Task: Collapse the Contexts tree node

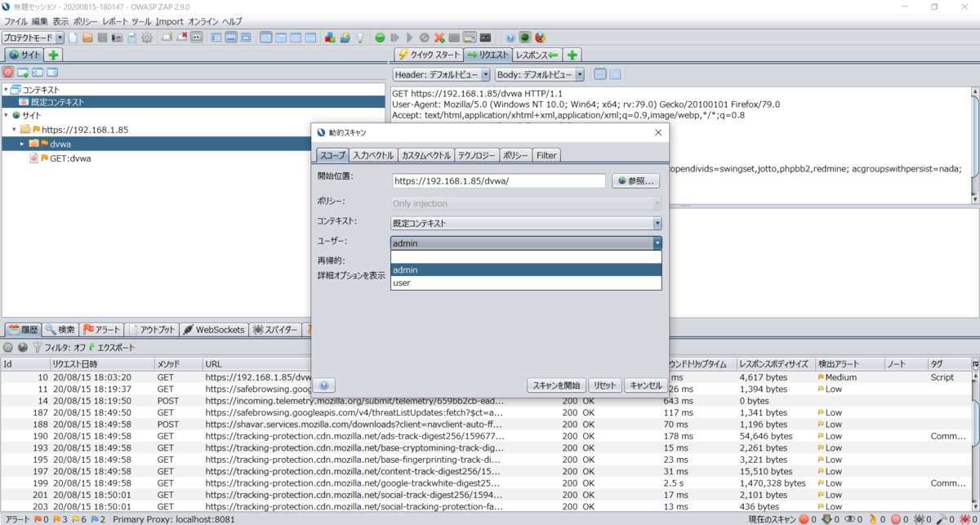Action: [7, 89]
